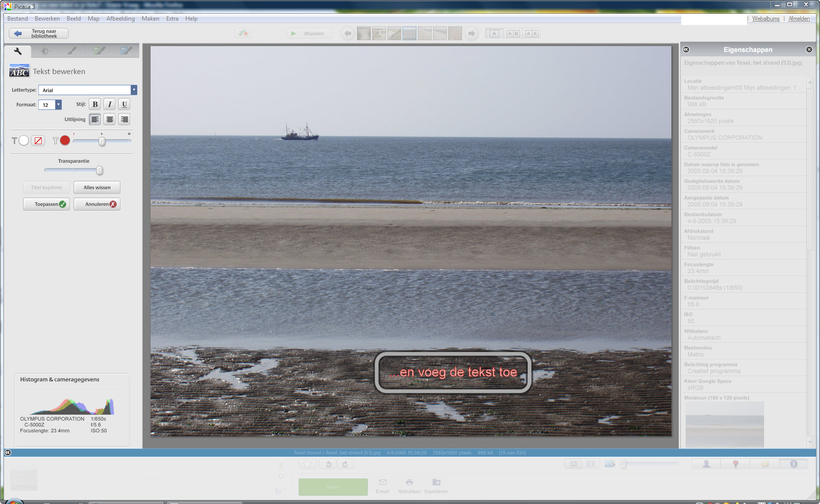The image size is (820, 504).
Task: Open the Afbeelding menu
Action: (x=120, y=19)
